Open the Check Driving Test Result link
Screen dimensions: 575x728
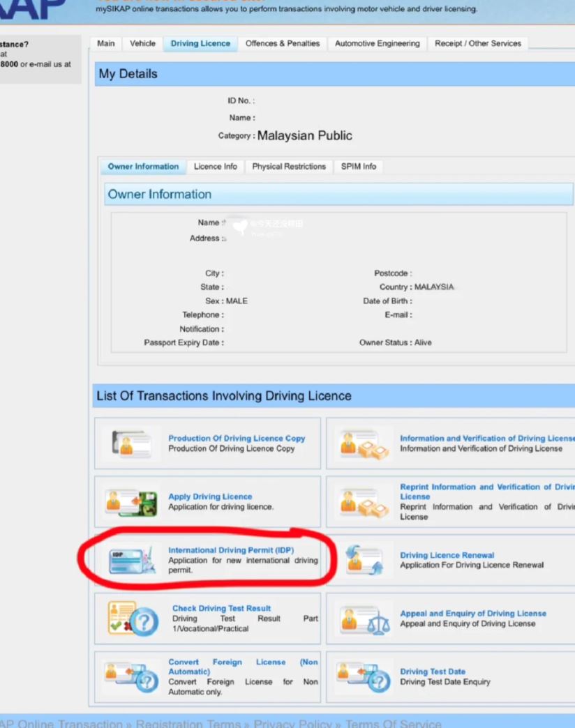pyautogui.click(x=221, y=608)
